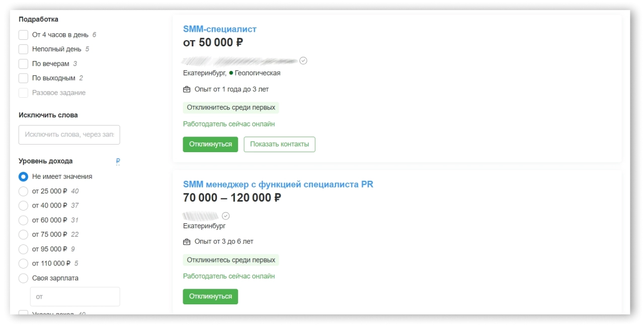The width and height of the screenshot is (644, 326).
Task: Click the ruble currency icon beside Уровень дохода
Action: pos(118,161)
